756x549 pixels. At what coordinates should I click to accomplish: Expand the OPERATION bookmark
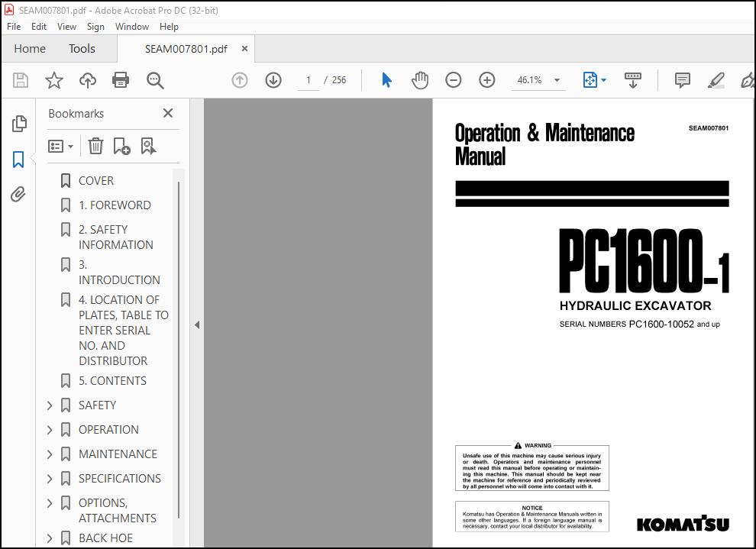[x=50, y=430]
